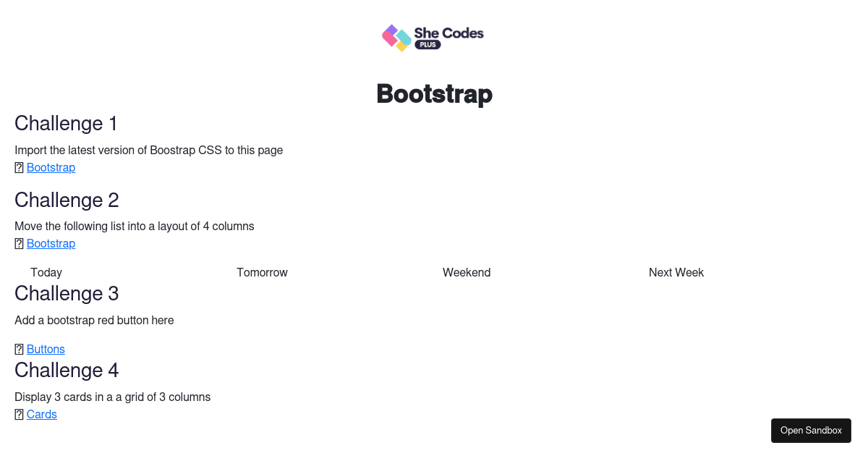Click the Challenge 4 heading
The height and width of the screenshot is (456, 868).
pyautogui.click(x=67, y=370)
